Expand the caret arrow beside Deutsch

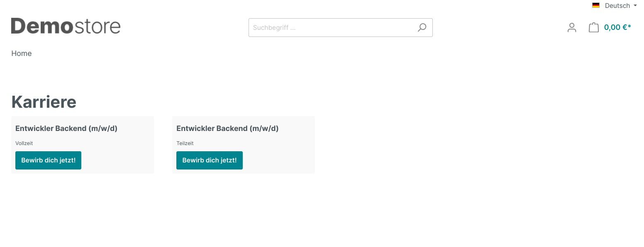[x=635, y=6]
